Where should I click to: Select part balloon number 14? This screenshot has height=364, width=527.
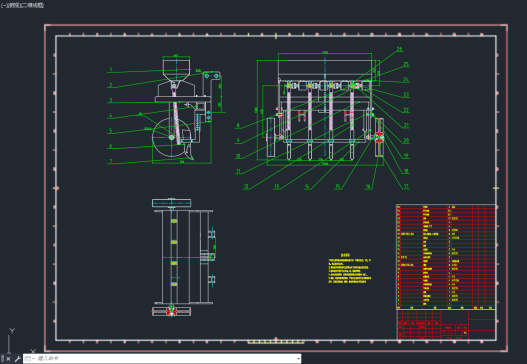(x=307, y=186)
